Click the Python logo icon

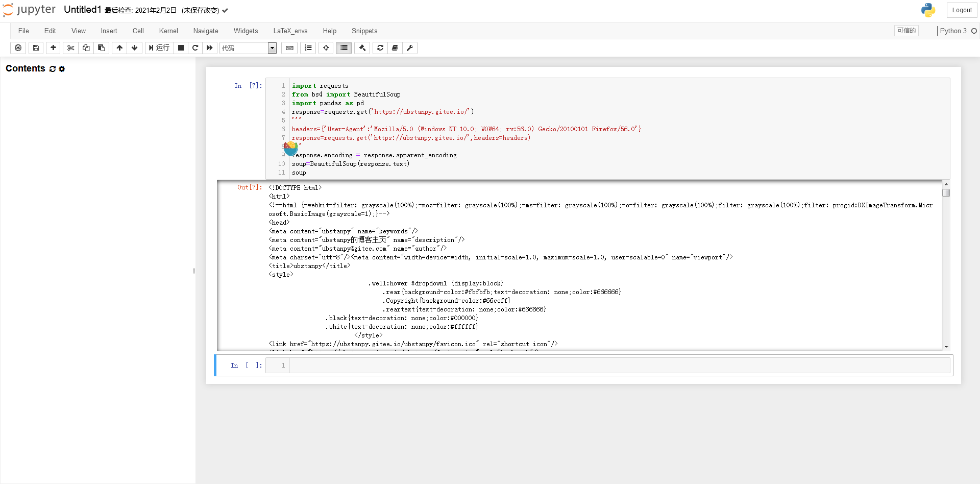tap(928, 10)
